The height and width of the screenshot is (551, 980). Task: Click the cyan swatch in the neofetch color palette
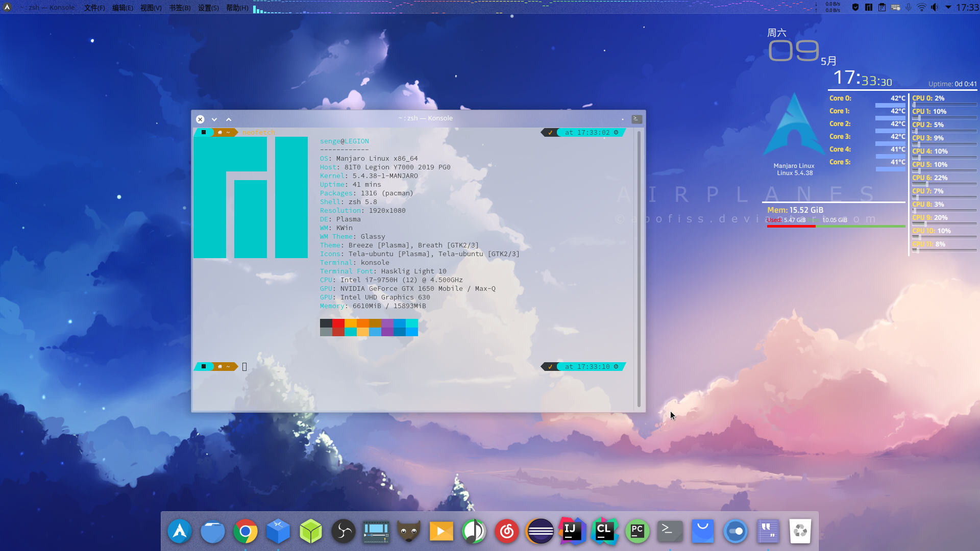pyautogui.click(x=412, y=323)
